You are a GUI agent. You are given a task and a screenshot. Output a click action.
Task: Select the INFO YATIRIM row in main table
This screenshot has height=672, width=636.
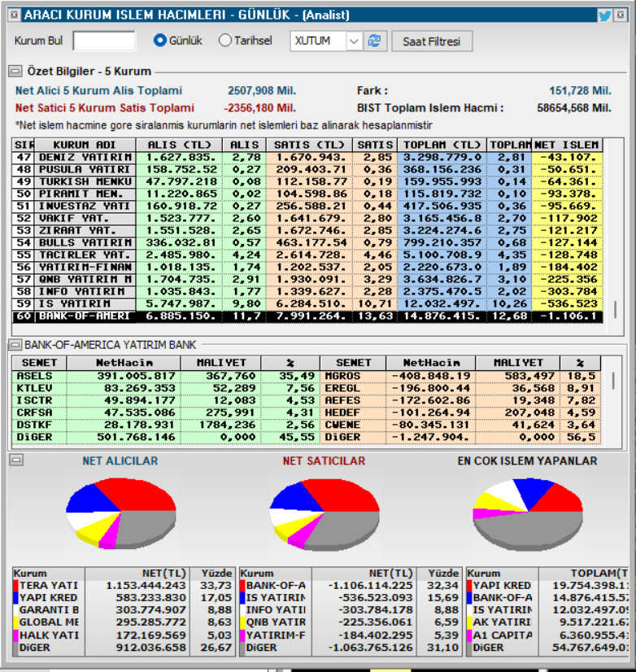(x=307, y=292)
